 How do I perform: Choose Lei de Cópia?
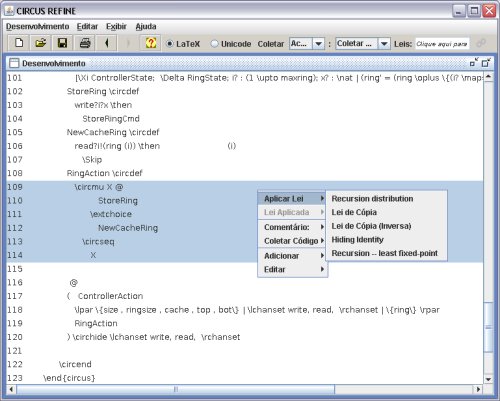pyautogui.click(x=386, y=212)
